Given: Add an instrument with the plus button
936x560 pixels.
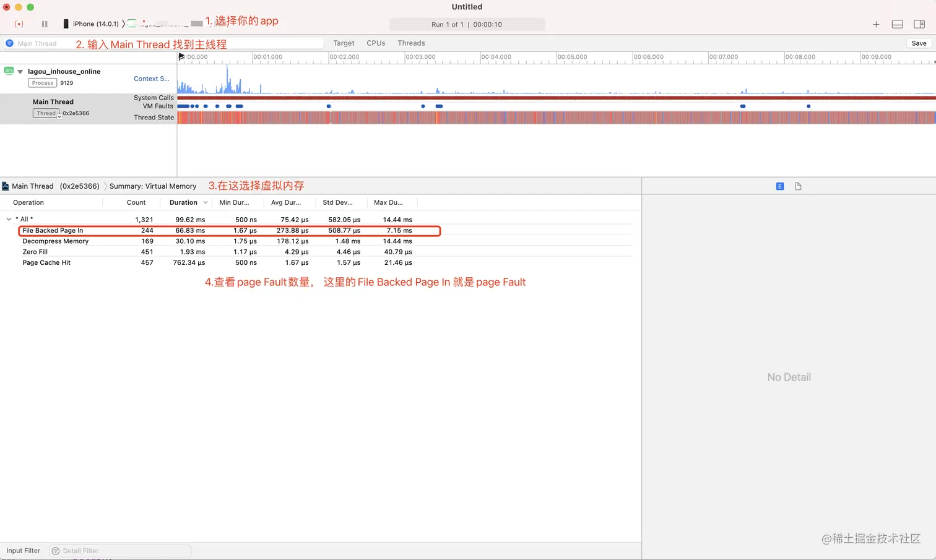Looking at the screenshot, I should (x=876, y=24).
